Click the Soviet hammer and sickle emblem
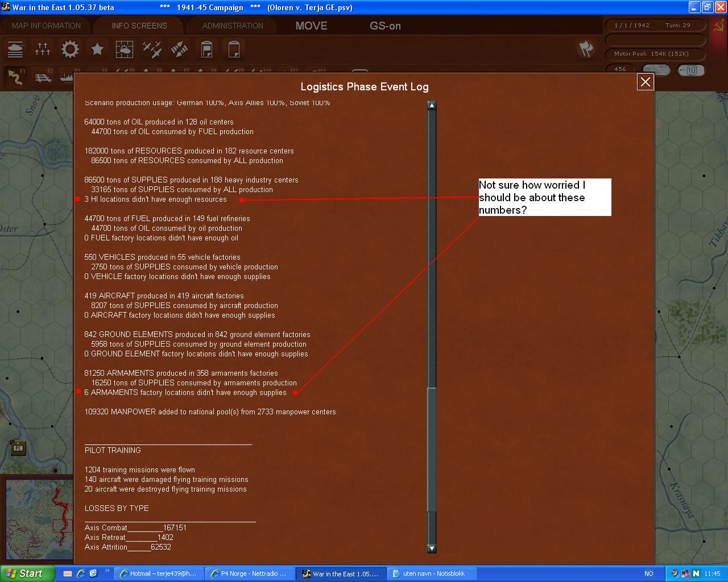 pos(718,26)
